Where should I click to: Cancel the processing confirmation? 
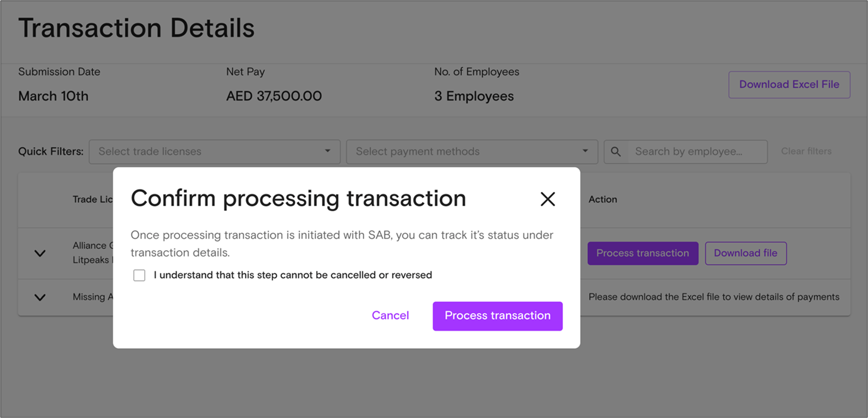coord(390,315)
